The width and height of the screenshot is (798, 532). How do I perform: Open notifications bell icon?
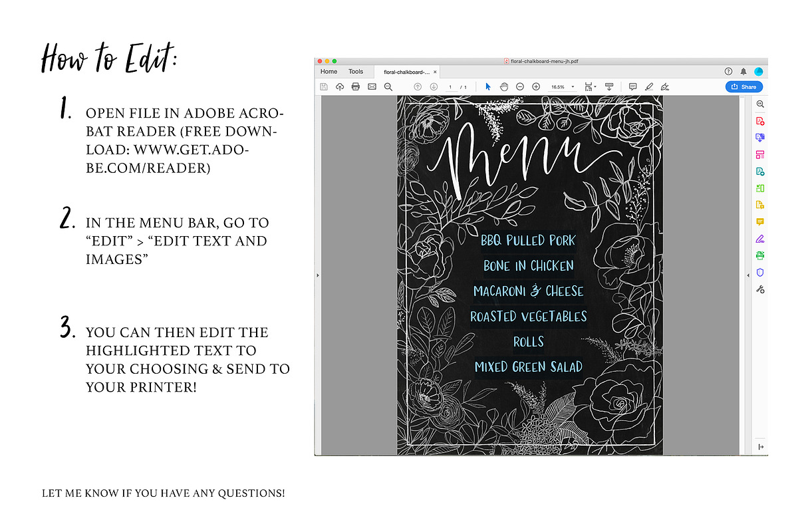[743, 71]
